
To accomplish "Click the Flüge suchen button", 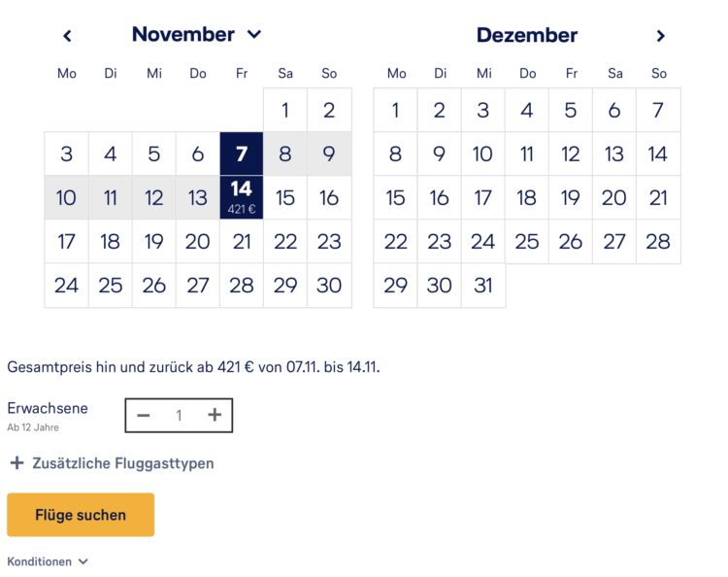I will 81,515.
